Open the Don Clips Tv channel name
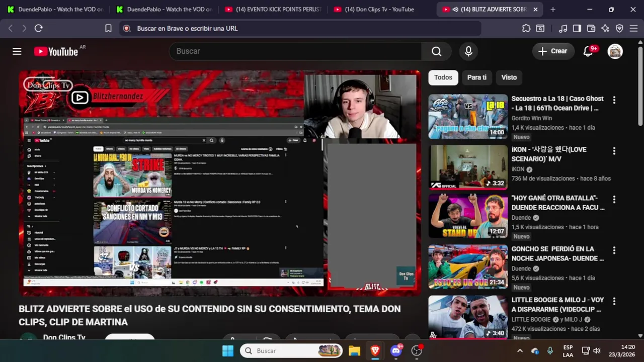The image size is (644, 362). pos(64,337)
